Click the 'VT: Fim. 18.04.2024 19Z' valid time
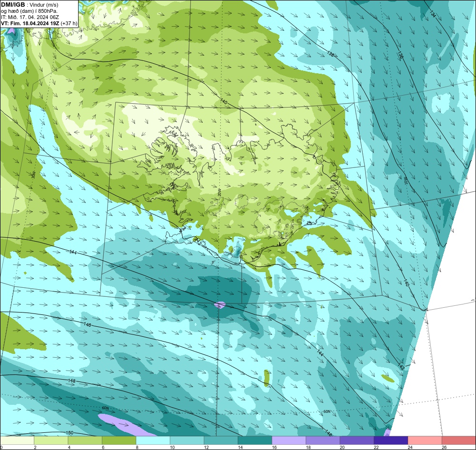The width and height of the screenshot is (476, 450). (30, 23)
